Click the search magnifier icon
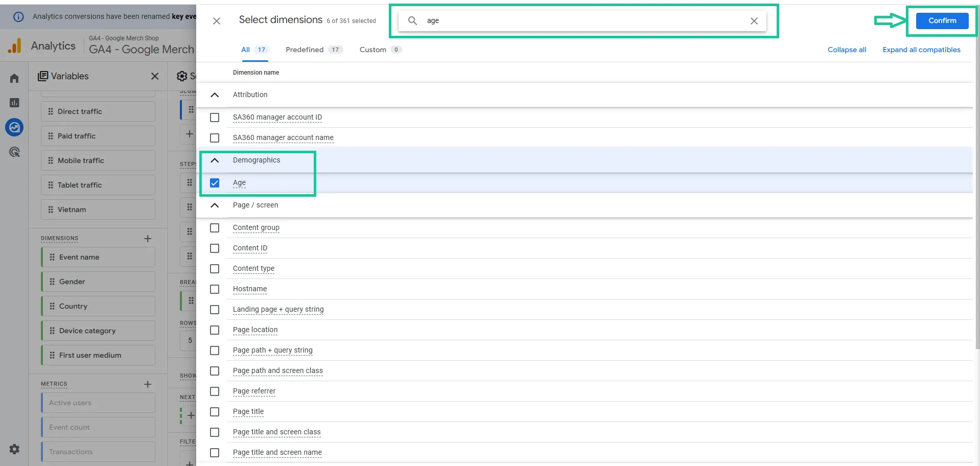 click(412, 20)
